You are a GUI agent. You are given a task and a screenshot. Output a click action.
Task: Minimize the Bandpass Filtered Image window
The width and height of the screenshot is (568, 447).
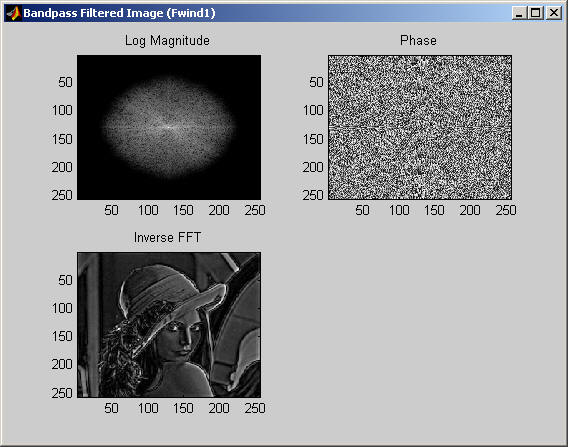(519, 13)
